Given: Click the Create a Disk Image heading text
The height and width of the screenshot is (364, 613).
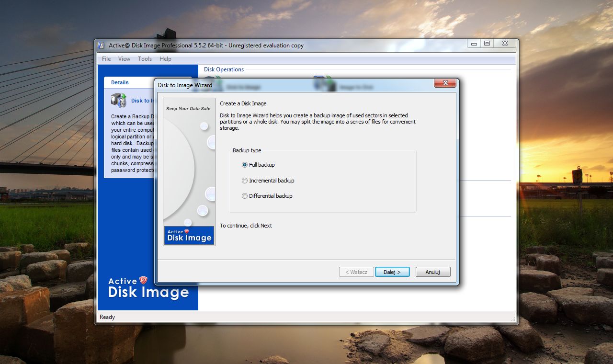Looking at the screenshot, I should pyautogui.click(x=243, y=103).
